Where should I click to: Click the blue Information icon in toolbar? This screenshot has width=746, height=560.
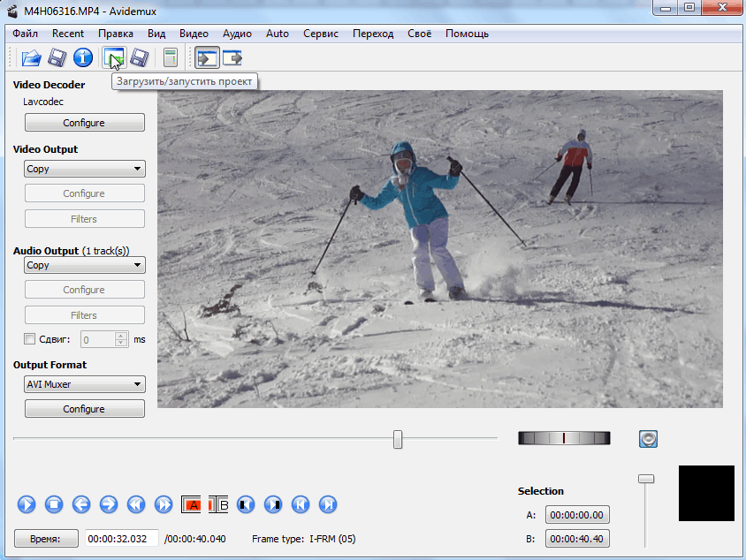coord(83,58)
